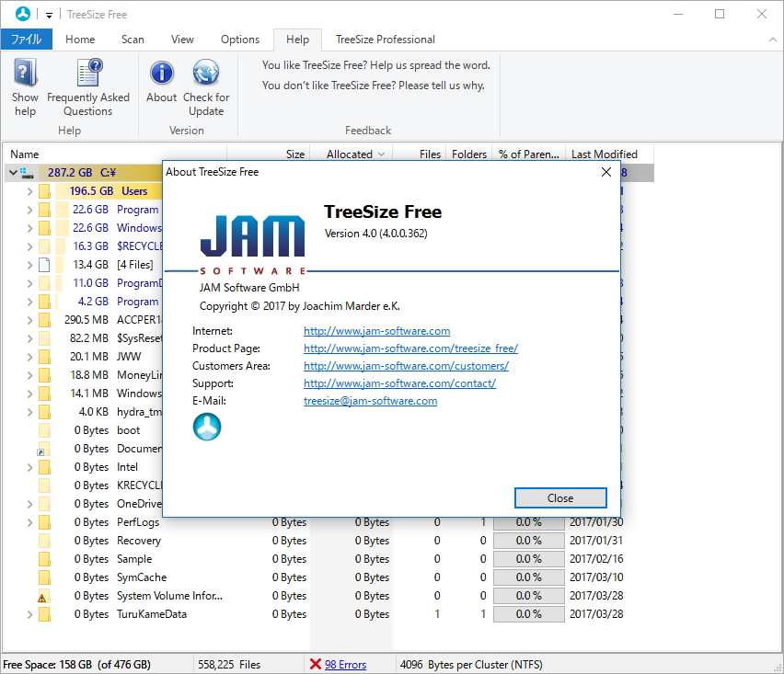Viewport: 784px width, 674px height.
Task: Click the C: drive icon
Action: coord(28,174)
